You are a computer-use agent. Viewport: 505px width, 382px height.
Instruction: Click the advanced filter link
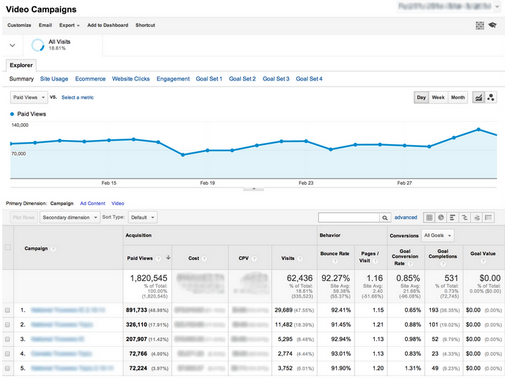coord(406,217)
